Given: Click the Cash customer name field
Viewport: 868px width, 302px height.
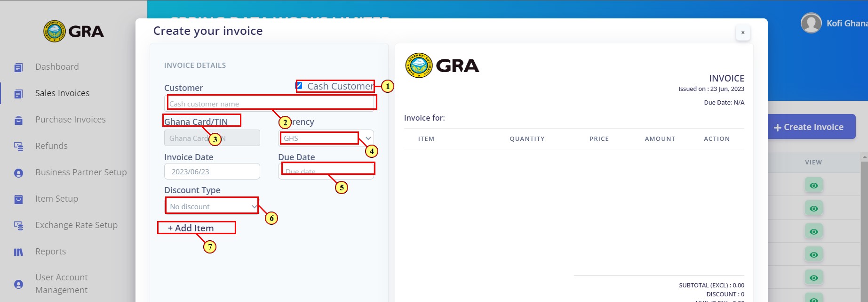Looking at the screenshot, I should pyautogui.click(x=270, y=103).
